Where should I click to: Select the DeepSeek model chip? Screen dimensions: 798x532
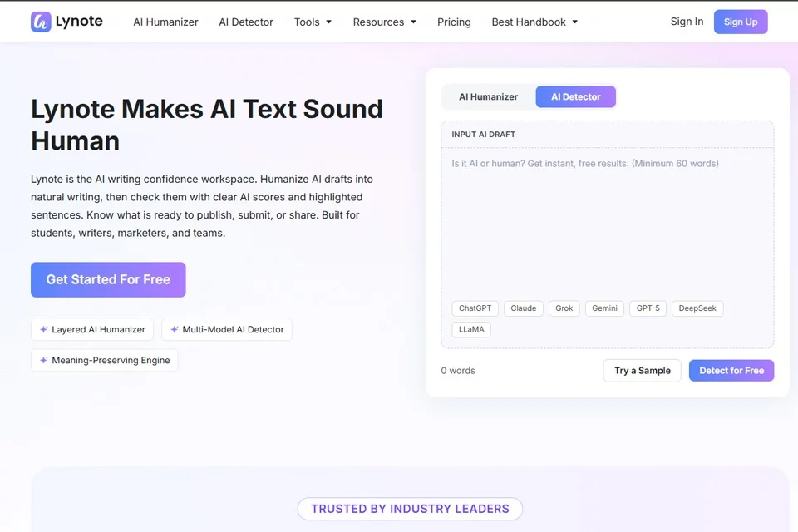(x=697, y=308)
